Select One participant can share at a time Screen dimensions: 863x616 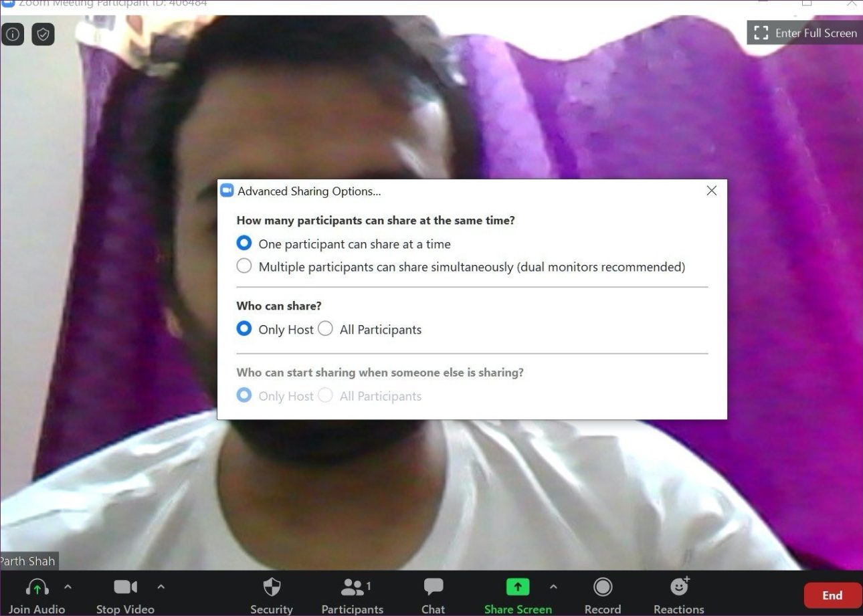point(244,243)
